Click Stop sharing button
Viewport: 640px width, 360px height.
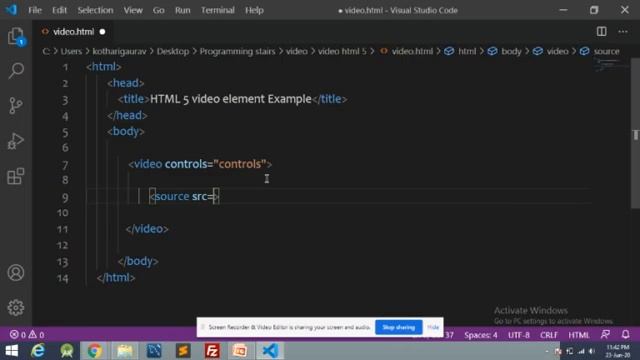coord(398,327)
